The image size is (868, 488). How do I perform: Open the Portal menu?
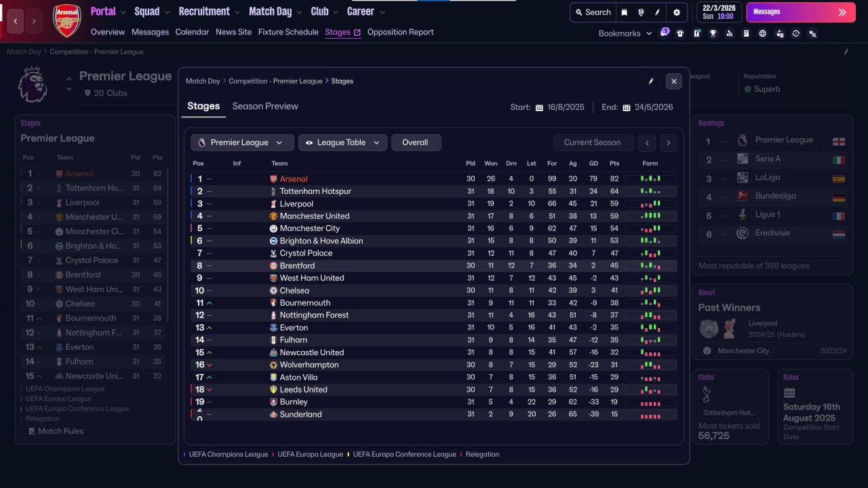pyautogui.click(x=109, y=12)
